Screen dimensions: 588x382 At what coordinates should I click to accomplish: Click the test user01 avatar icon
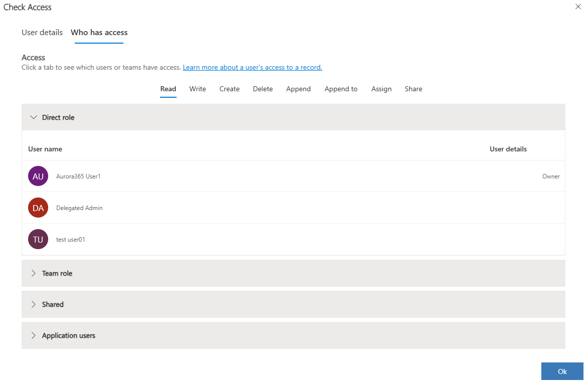click(38, 239)
